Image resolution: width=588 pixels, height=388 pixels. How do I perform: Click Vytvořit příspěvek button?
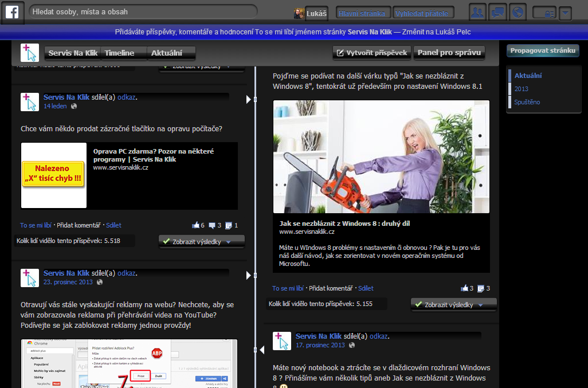pyautogui.click(x=372, y=53)
